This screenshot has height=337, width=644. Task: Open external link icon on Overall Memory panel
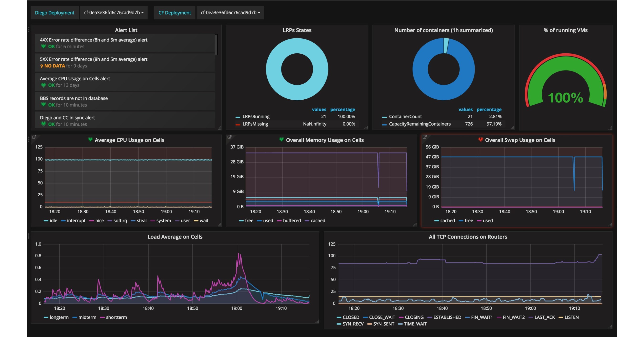(229, 137)
